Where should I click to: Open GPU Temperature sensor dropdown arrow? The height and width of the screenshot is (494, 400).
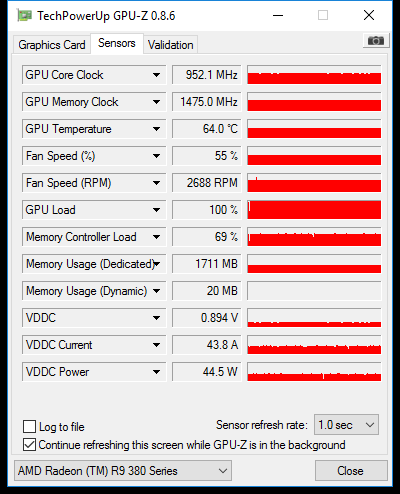point(156,129)
